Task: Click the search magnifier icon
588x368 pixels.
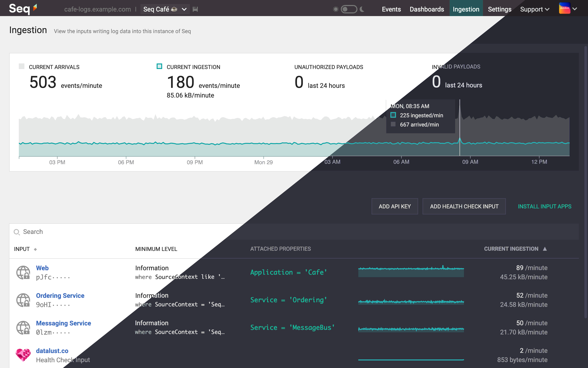Action: click(17, 232)
